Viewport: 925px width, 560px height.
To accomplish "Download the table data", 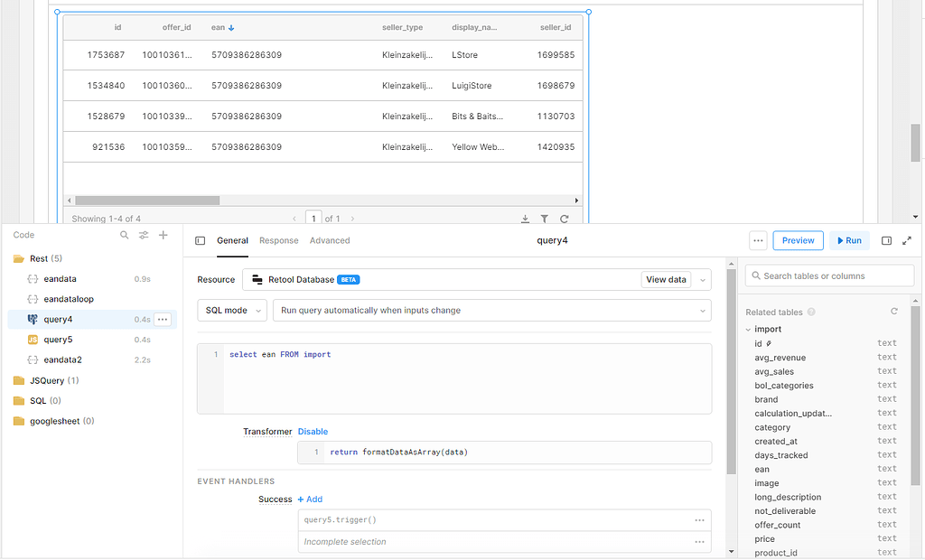I will tap(525, 219).
